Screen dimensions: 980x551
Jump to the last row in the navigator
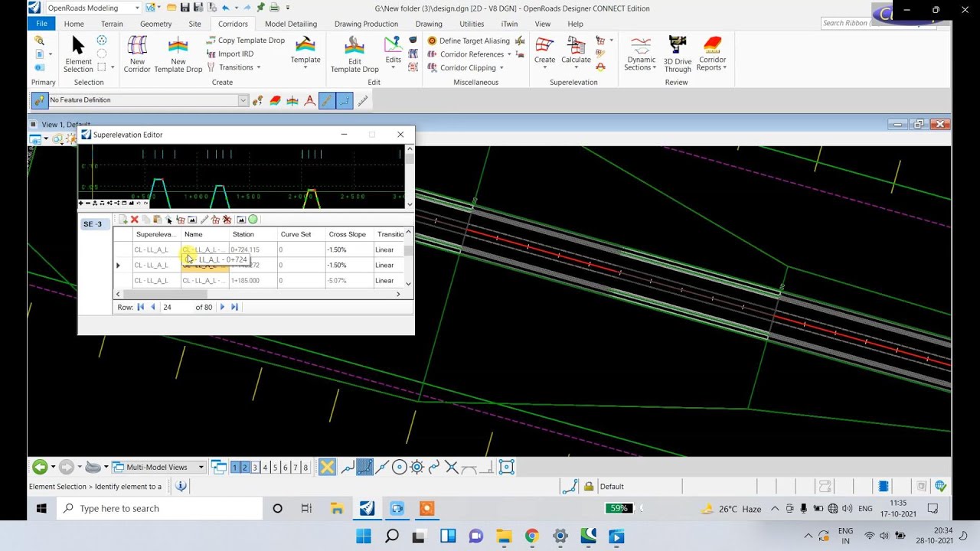(234, 307)
